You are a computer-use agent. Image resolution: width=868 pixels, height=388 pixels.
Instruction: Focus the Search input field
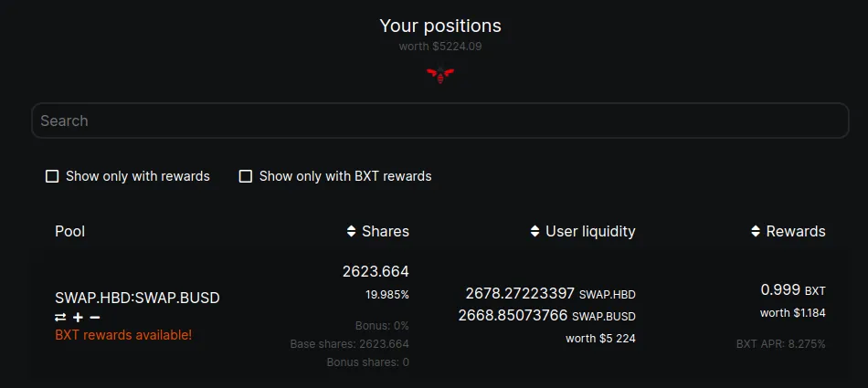coord(439,121)
